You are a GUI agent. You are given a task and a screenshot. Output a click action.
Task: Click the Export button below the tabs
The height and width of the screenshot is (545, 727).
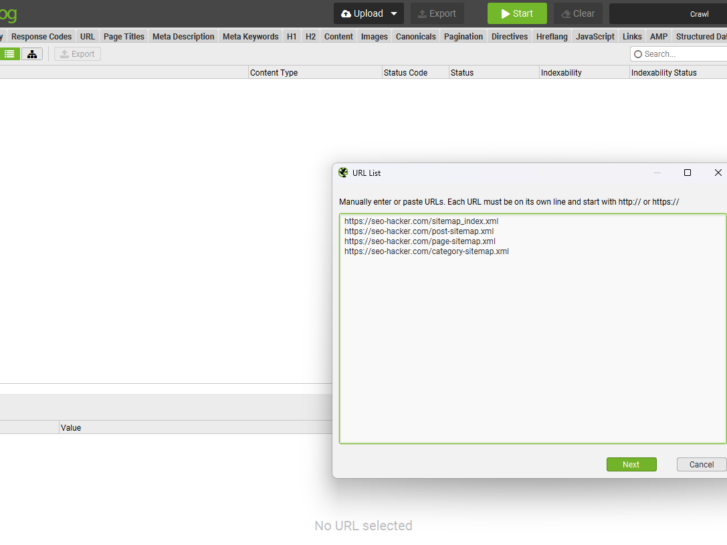(77, 54)
